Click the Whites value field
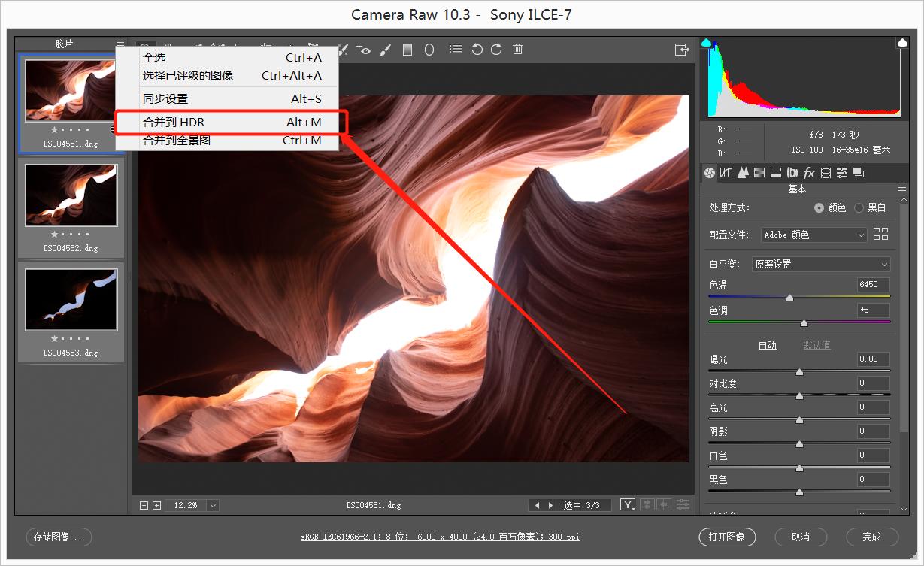Screen dimensions: 924x566 (874, 455)
